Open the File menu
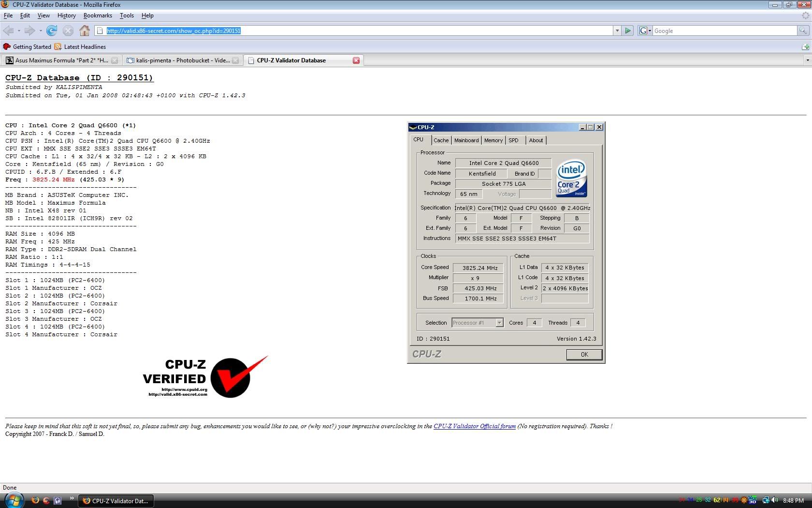 point(8,15)
